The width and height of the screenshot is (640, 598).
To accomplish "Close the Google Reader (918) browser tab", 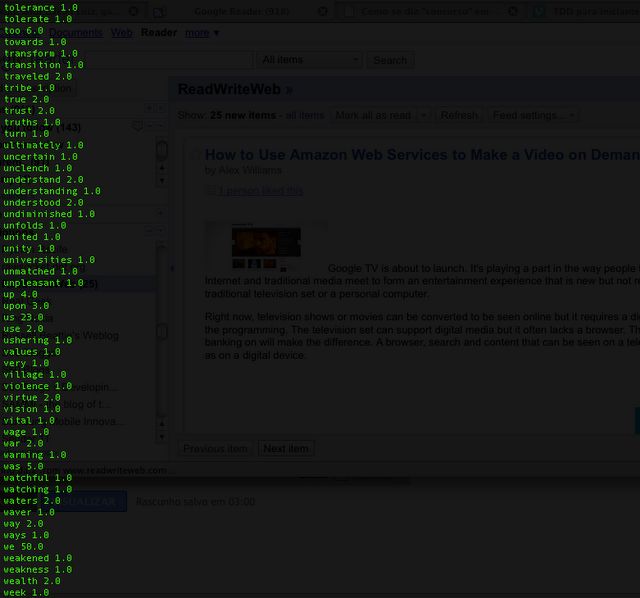I will tap(322, 11).
